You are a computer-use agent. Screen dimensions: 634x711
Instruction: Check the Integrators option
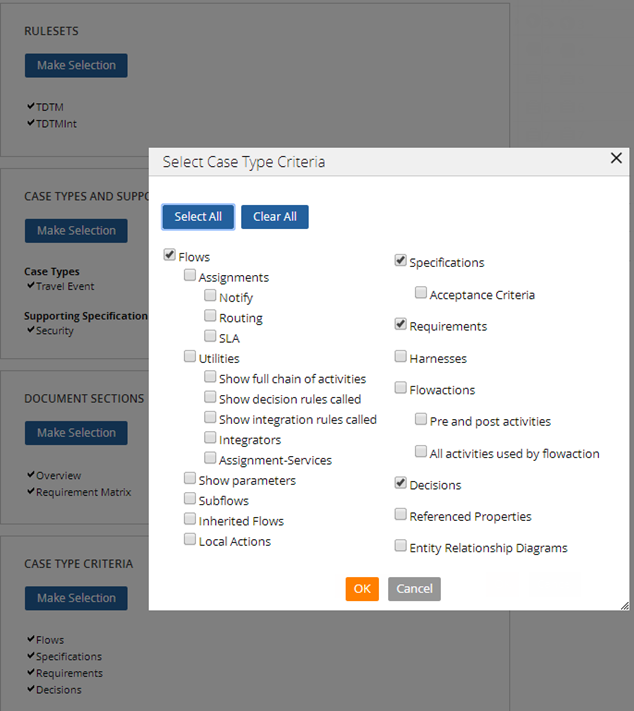click(x=210, y=439)
